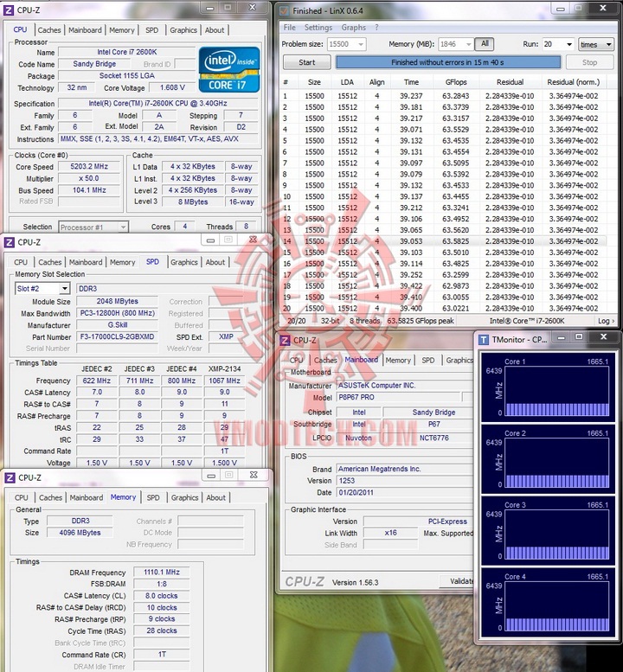Image resolution: width=623 pixels, height=672 pixels.
Task: Click the LinX finished progress bar
Action: (448, 62)
